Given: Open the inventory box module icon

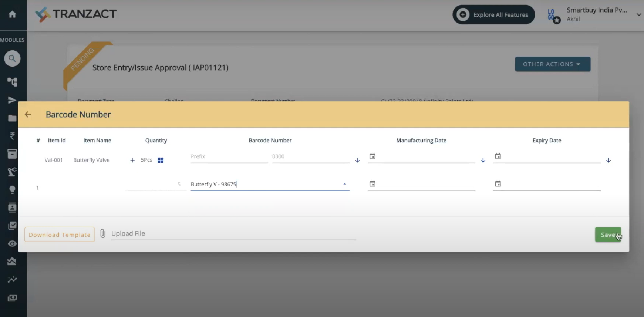Looking at the screenshot, I should tap(12, 154).
